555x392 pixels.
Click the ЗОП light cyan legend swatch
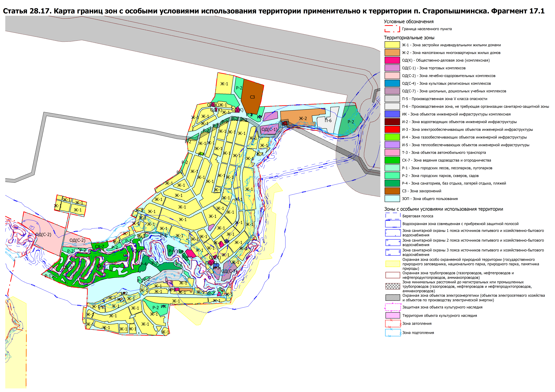coord(392,199)
